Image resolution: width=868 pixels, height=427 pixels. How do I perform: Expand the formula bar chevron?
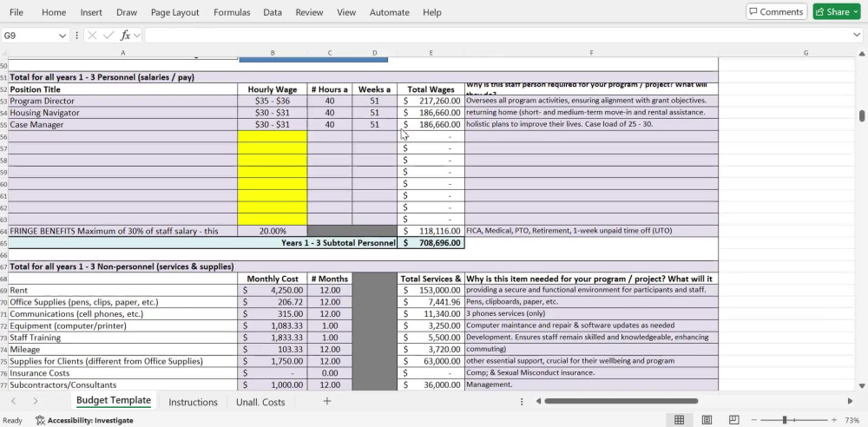857,35
